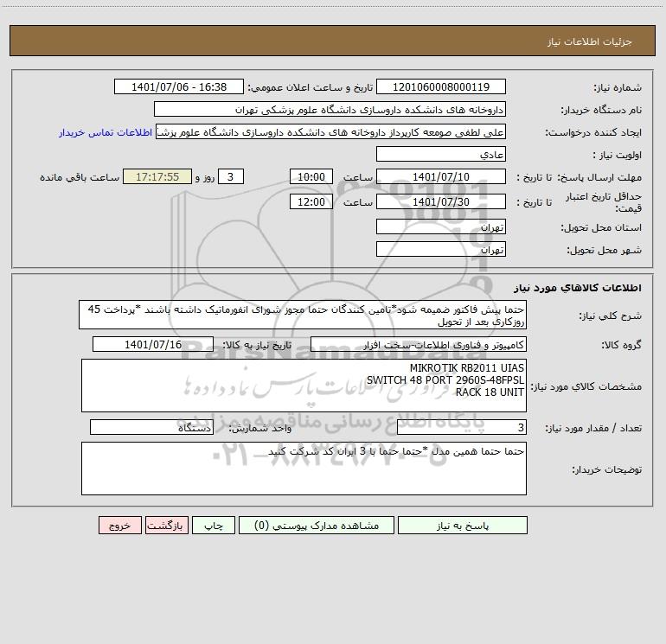Screen dimensions: 666x644
Task: Click the تعداد / مقدار مورد نیاز label
Action: point(593,428)
